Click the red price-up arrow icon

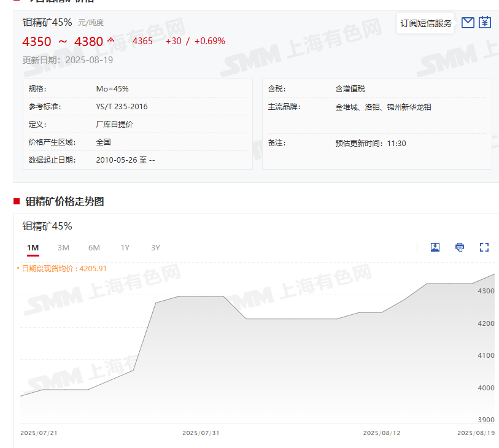tap(111, 41)
